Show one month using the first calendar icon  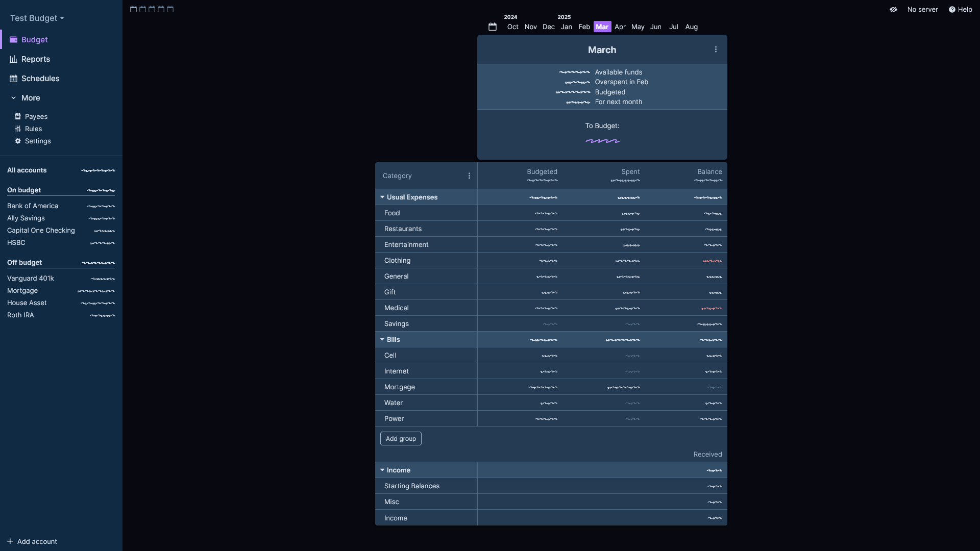click(133, 9)
